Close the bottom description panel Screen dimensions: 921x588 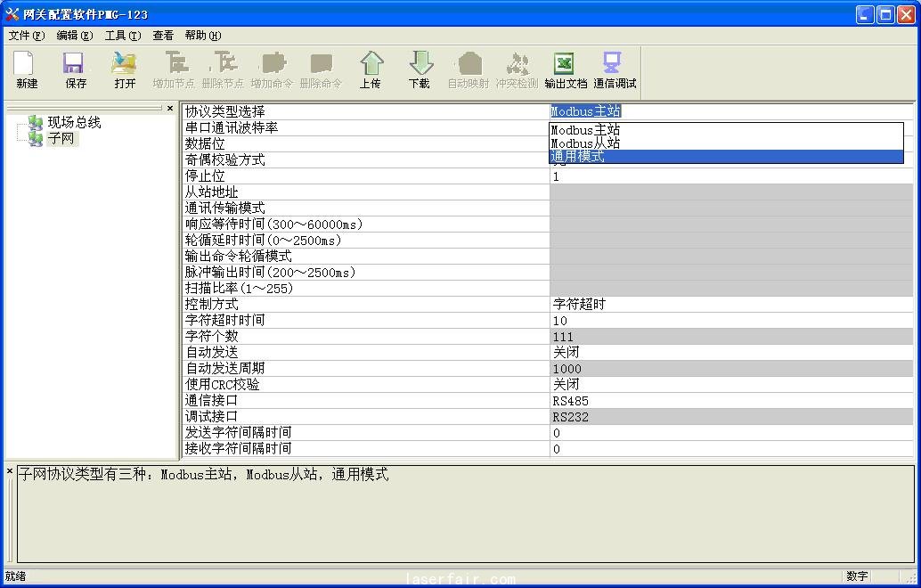[10, 470]
